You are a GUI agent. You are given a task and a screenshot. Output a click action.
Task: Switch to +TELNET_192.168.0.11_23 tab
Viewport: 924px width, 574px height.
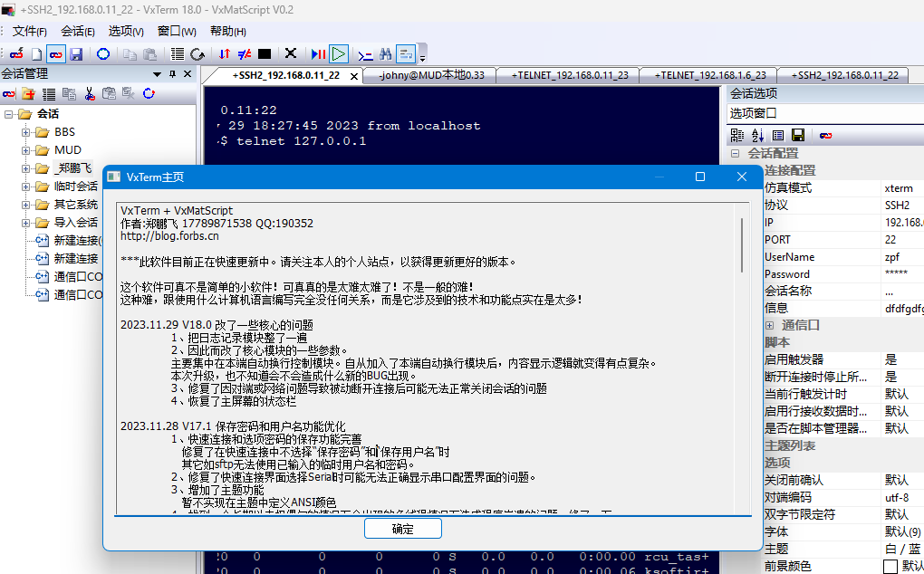tap(570, 75)
